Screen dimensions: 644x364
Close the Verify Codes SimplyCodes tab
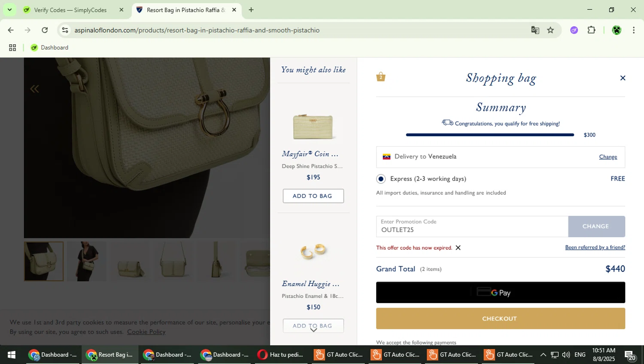click(121, 10)
